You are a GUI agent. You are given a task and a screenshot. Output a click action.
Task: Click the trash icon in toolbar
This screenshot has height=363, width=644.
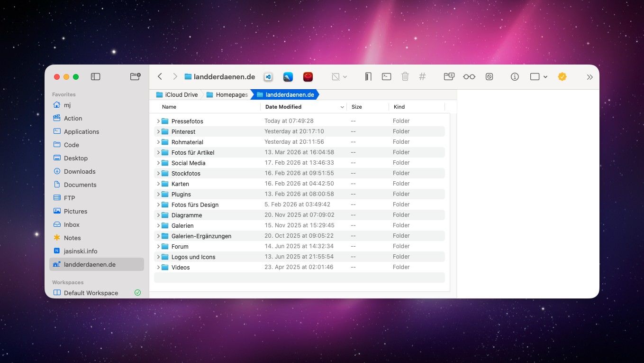click(x=405, y=76)
